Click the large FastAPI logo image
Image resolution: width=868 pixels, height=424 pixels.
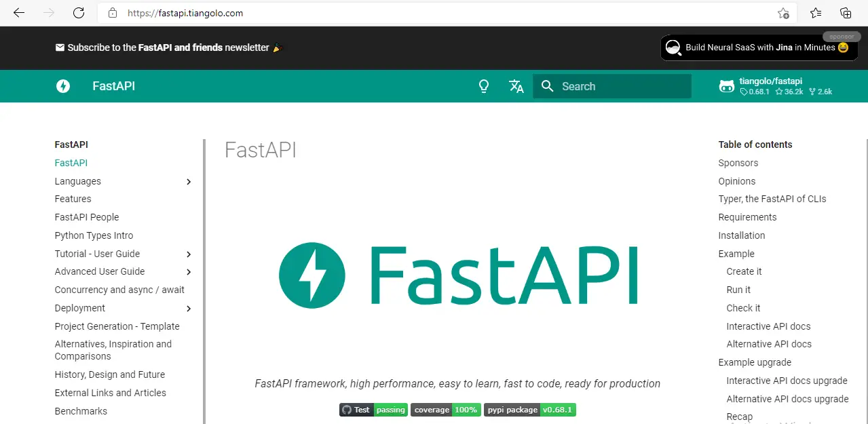pyautogui.click(x=459, y=275)
